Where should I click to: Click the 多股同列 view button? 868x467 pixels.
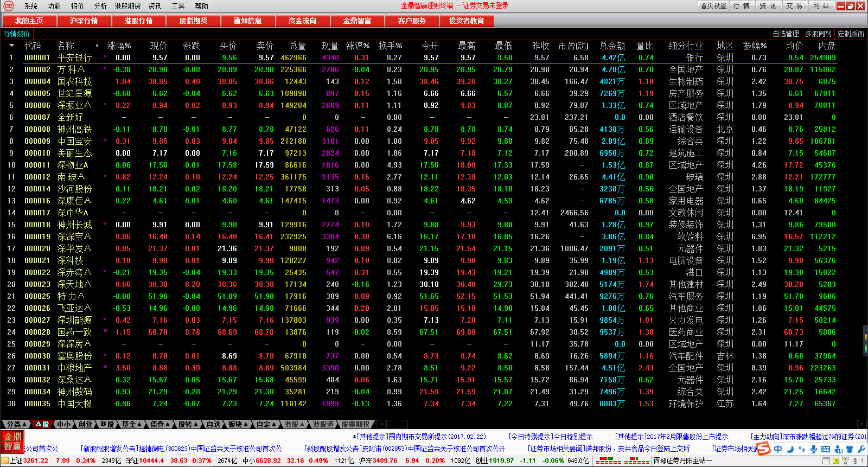click(x=819, y=34)
